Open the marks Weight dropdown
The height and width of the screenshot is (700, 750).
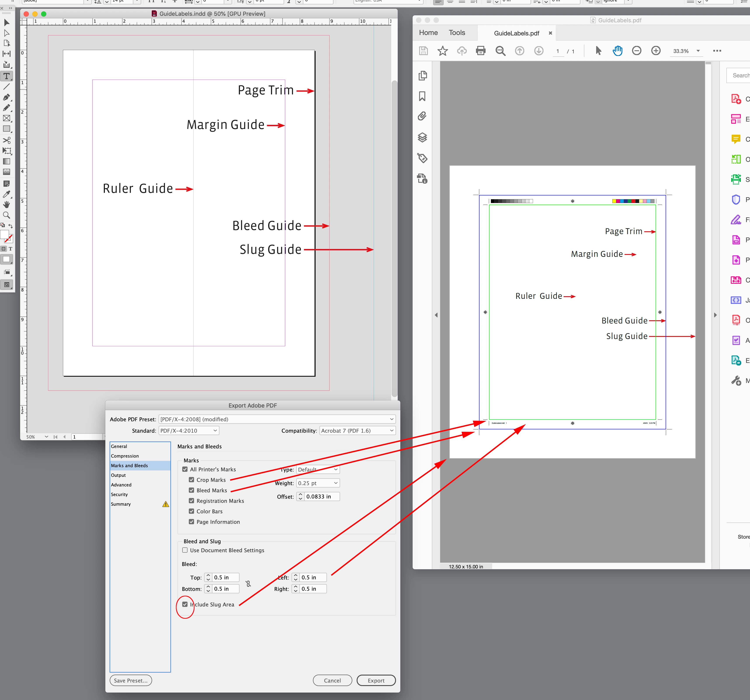[318, 483]
